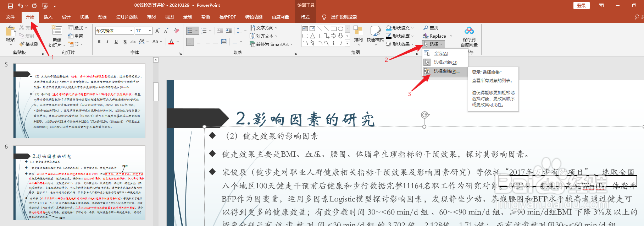Decrease list indent level icon
Screen dimensions: 644x226
(x=220, y=31)
